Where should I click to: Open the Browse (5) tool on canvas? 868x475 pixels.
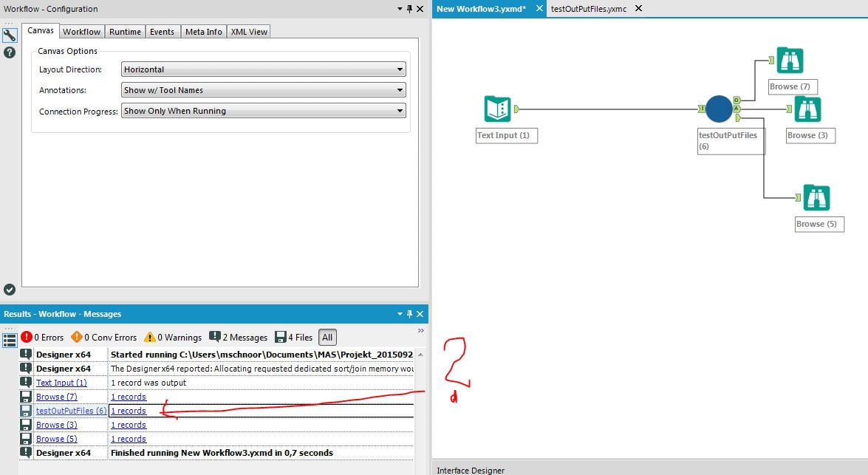pos(819,197)
